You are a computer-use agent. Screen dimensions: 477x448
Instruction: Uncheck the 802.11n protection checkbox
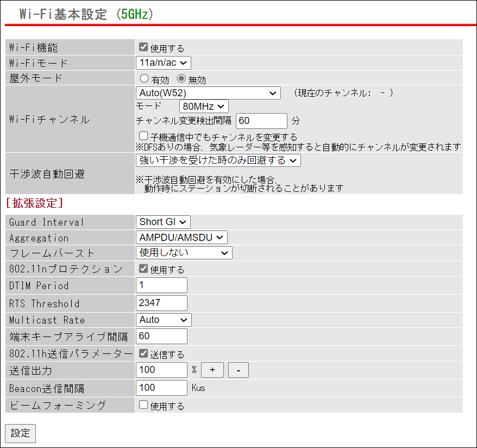(143, 268)
